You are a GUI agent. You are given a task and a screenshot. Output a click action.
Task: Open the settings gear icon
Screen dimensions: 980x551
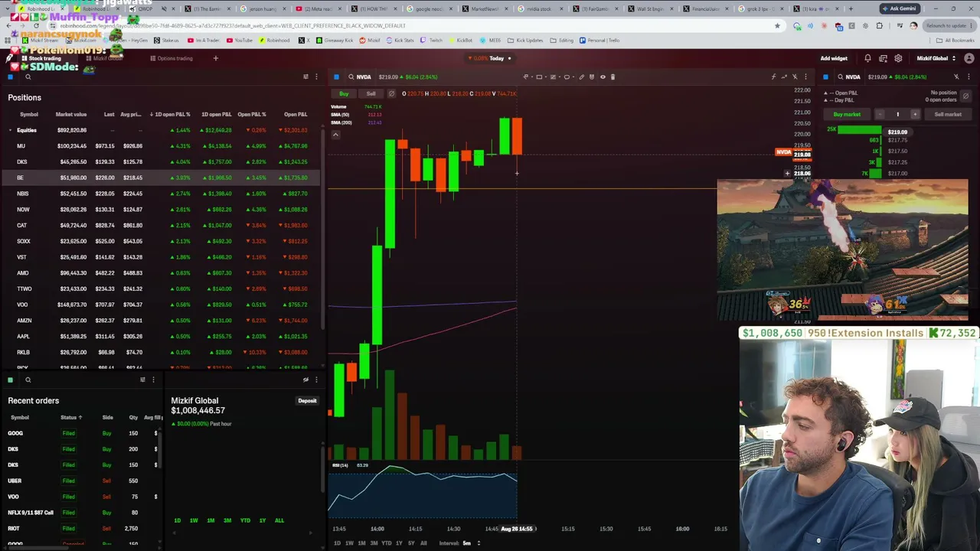point(898,58)
